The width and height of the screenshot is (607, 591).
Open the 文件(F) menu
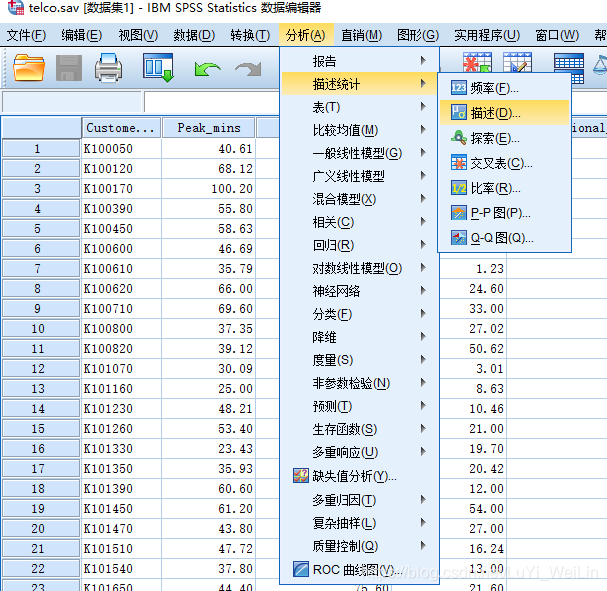tap(26, 35)
